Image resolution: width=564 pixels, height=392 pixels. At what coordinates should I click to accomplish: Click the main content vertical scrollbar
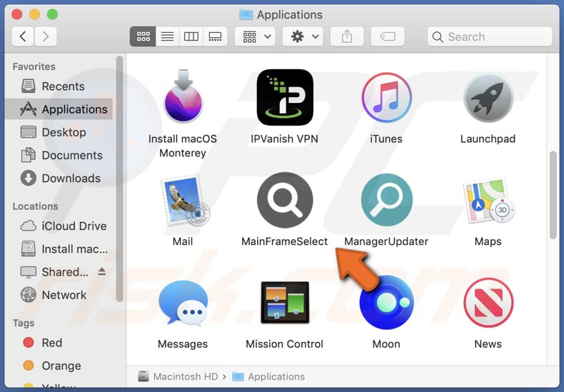coord(553,194)
